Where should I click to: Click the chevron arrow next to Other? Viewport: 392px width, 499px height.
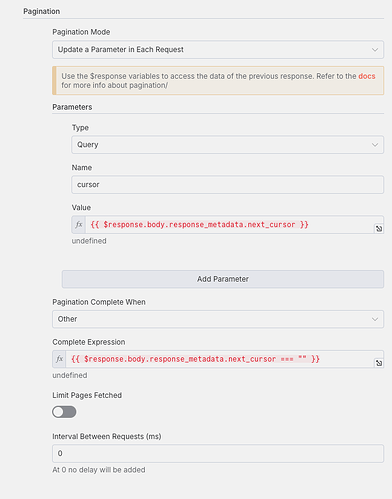[375, 319]
